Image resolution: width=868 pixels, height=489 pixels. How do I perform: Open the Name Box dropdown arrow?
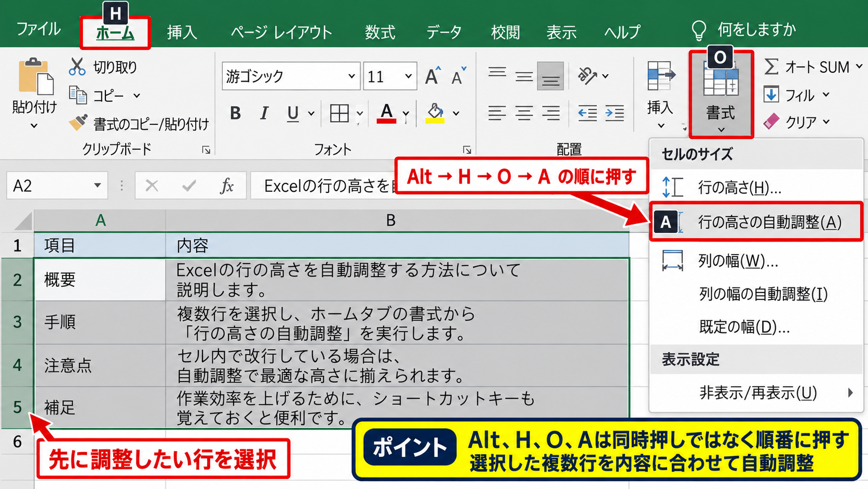[x=97, y=186]
